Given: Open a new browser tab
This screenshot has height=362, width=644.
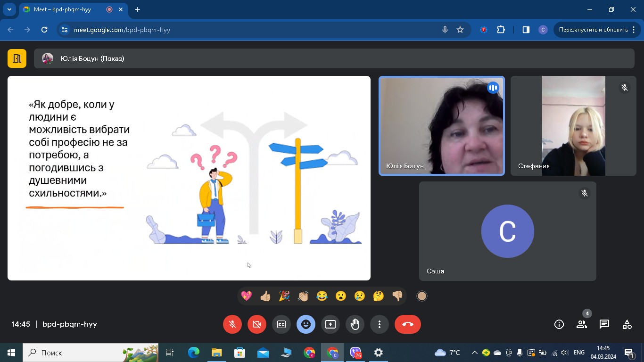Looking at the screenshot, I should tap(138, 9).
